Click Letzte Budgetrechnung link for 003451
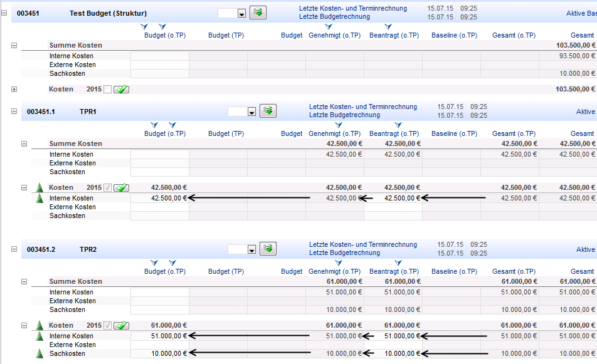Viewport: 597px width, 364px height. coord(334,17)
